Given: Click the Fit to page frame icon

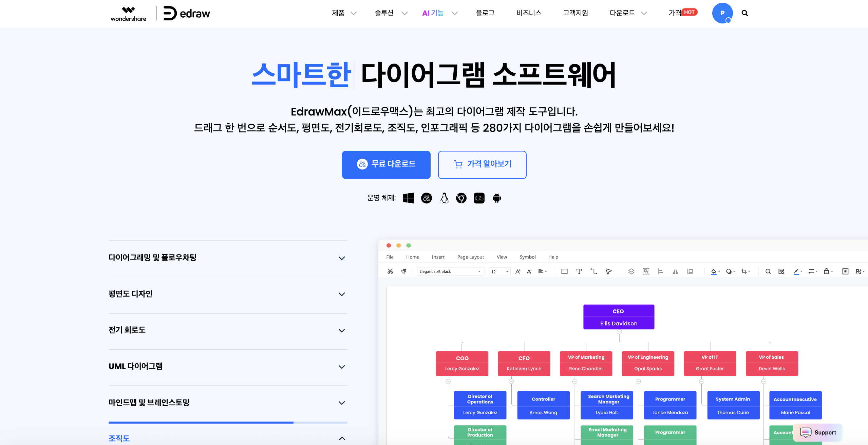Looking at the screenshot, I should 845,271.
